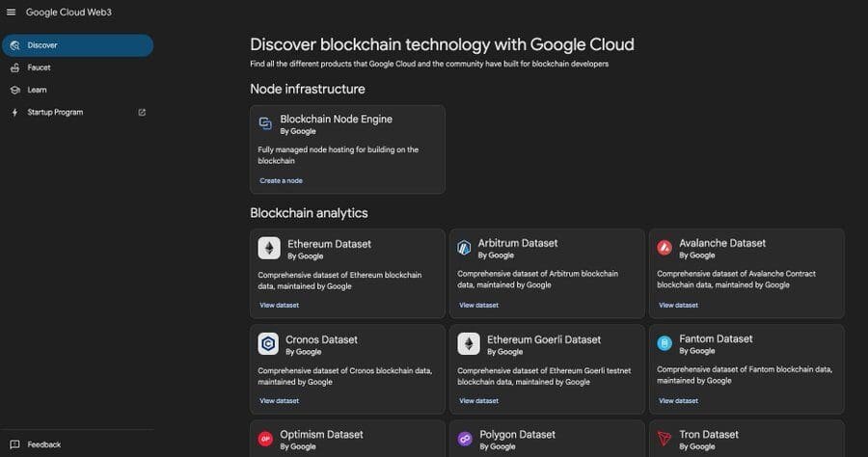The image size is (868, 457).
Task: Click the Polygon Dataset logo icon
Action: tap(464, 439)
